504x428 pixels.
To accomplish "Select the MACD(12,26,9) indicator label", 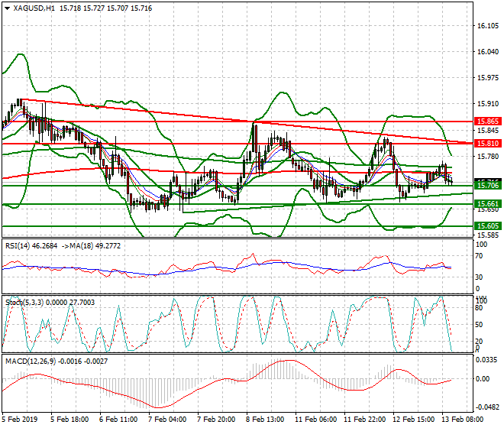I will point(31,362).
